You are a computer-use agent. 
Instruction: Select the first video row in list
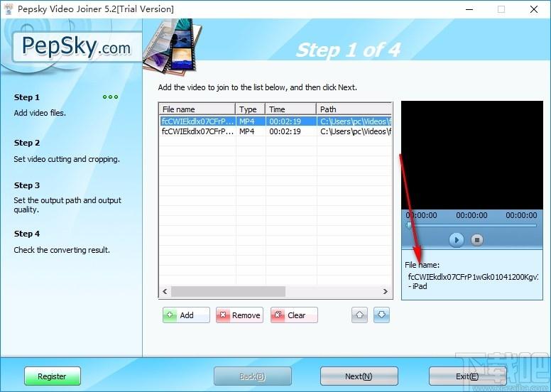coord(198,121)
